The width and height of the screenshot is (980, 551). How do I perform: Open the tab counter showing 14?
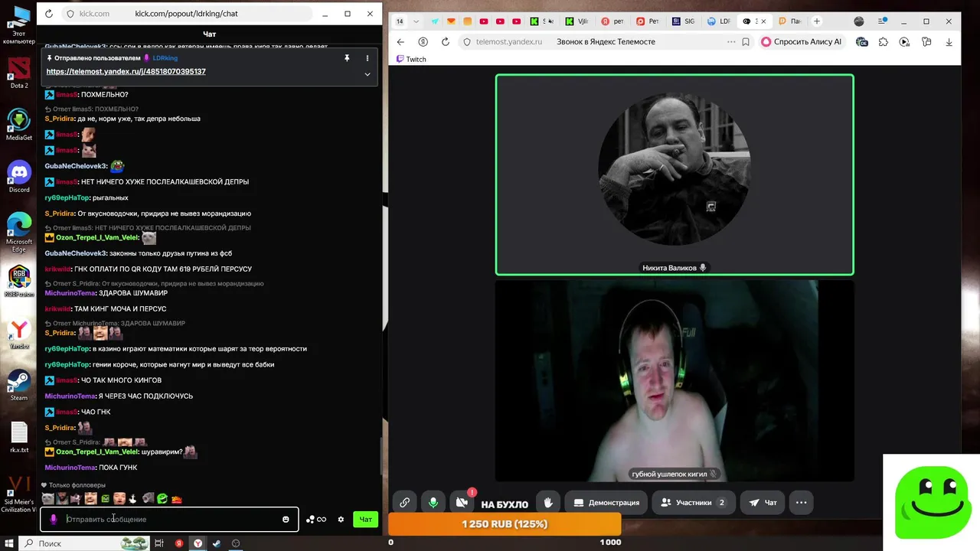click(x=399, y=21)
